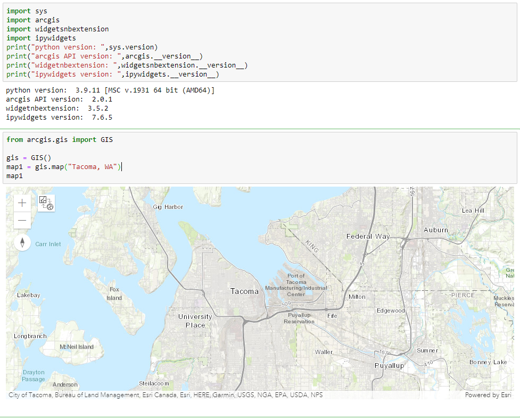
Task: Click the Interstate 5 highway shield
Action: pos(362,264)
